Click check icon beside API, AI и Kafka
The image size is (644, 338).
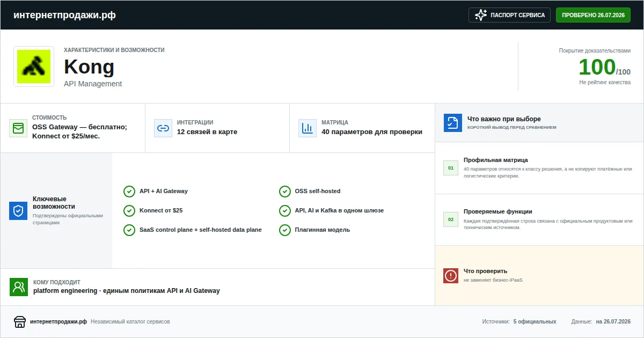click(x=285, y=211)
